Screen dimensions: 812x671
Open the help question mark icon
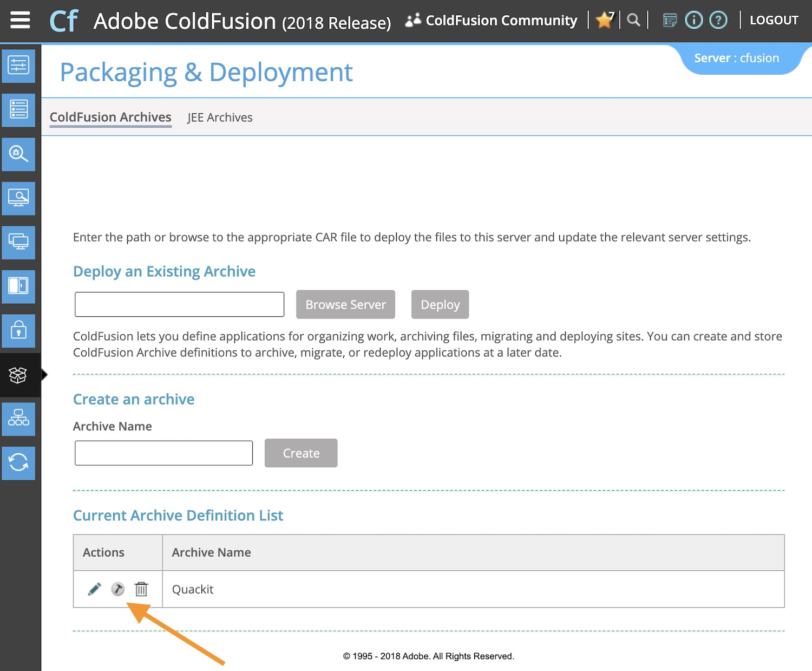[x=718, y=21]
